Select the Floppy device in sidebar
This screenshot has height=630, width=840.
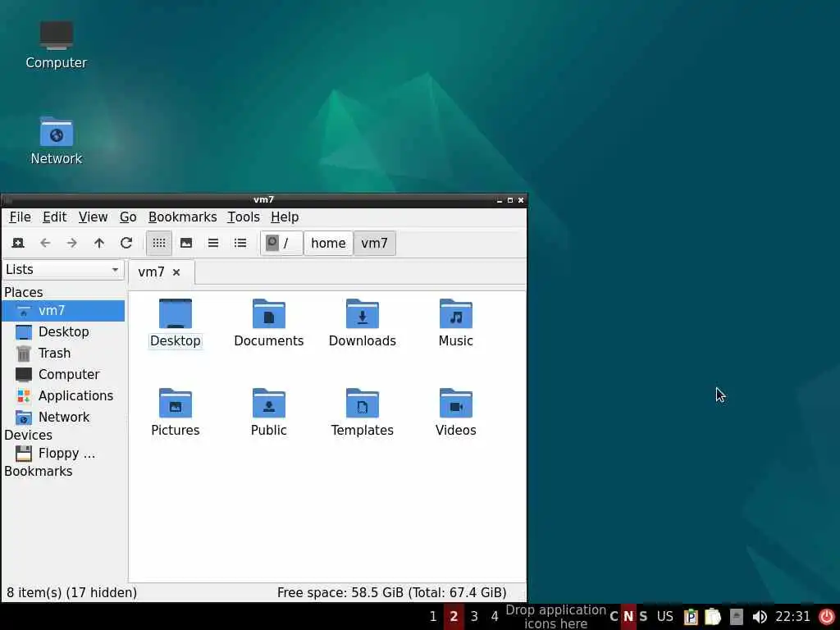(x=63, y=454)
